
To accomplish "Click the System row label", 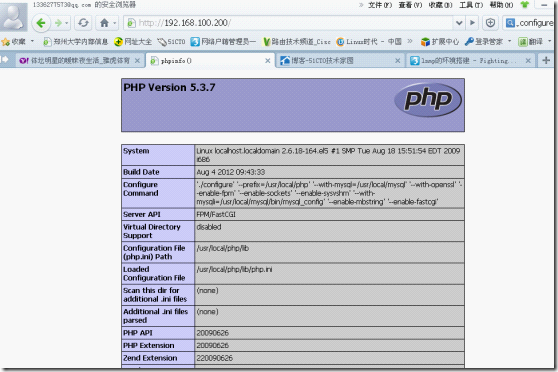I will [136, 151].
